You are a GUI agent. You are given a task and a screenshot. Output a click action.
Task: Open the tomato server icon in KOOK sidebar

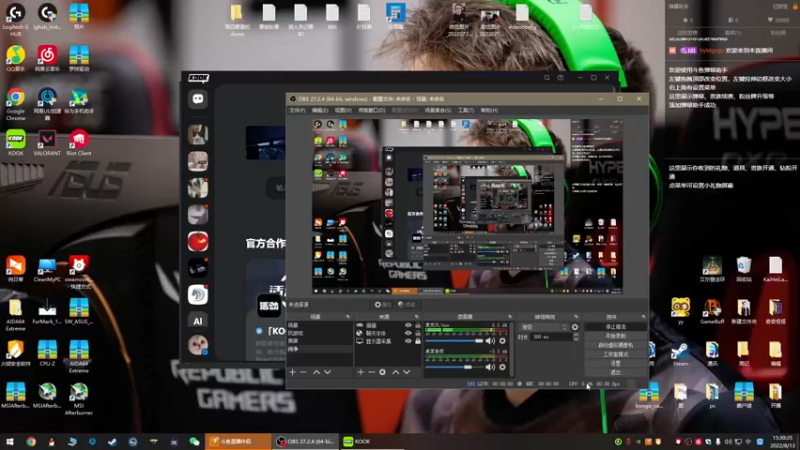tap(198, 241)
